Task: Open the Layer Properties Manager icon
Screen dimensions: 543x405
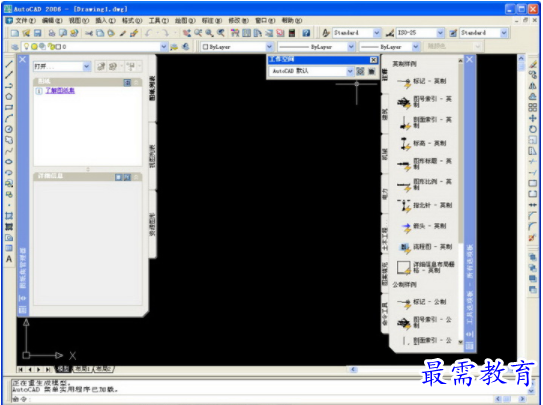Action: click(15, 47)
